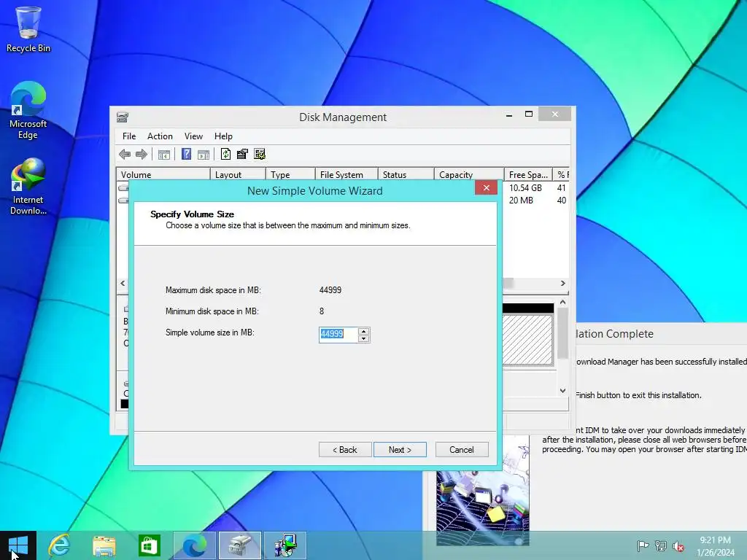Open File Explorer from the taskbar
747x560 pixels.
point(104,545)
